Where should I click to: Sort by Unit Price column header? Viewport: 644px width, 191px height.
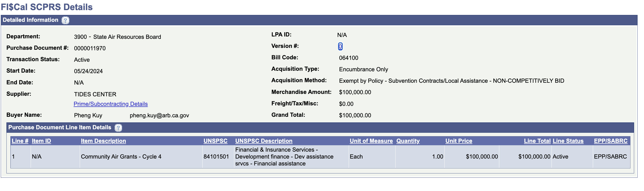tap(459, 141)
